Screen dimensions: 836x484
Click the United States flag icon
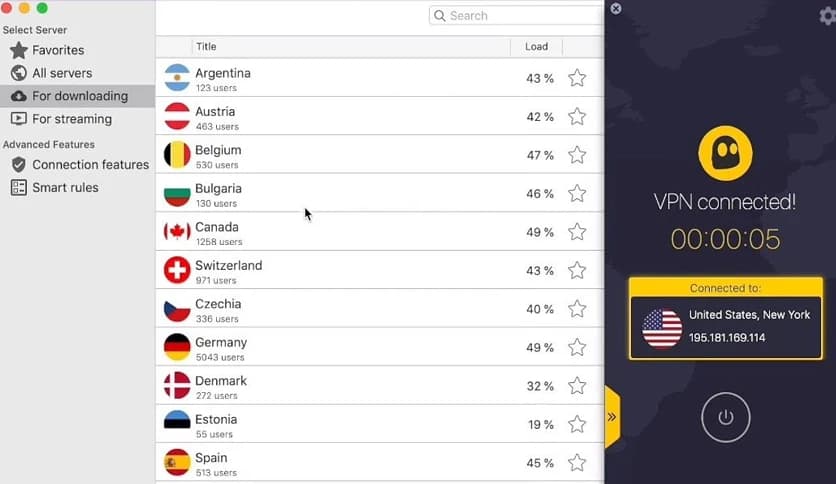tap(662, 328)
